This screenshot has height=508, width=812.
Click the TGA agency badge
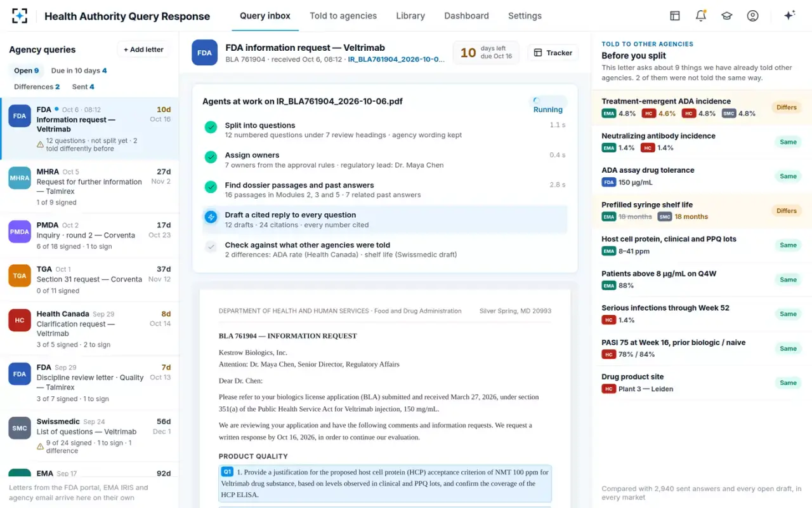(20, 276)
